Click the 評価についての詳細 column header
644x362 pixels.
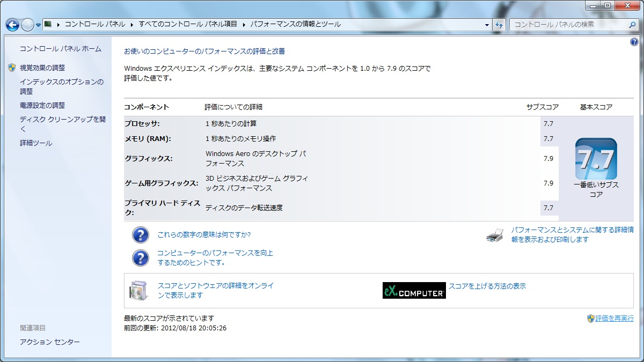click(x=234, y=107)
